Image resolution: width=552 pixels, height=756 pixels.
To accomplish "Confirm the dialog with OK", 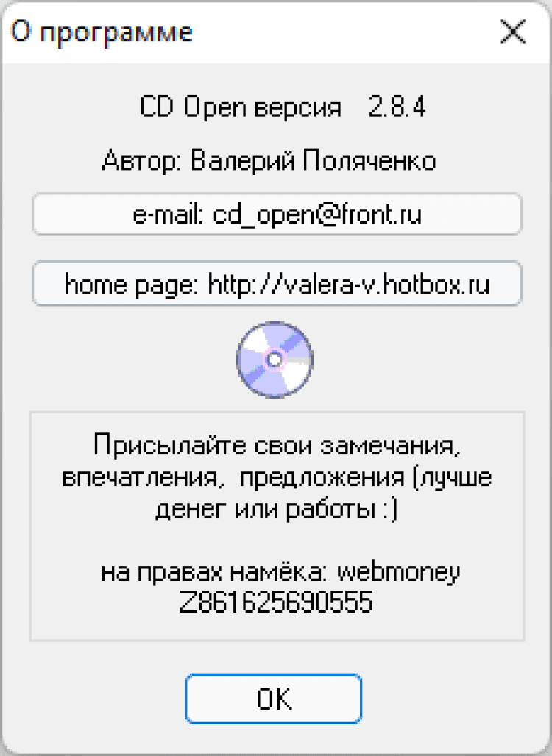I will click(x=273, y=699).
